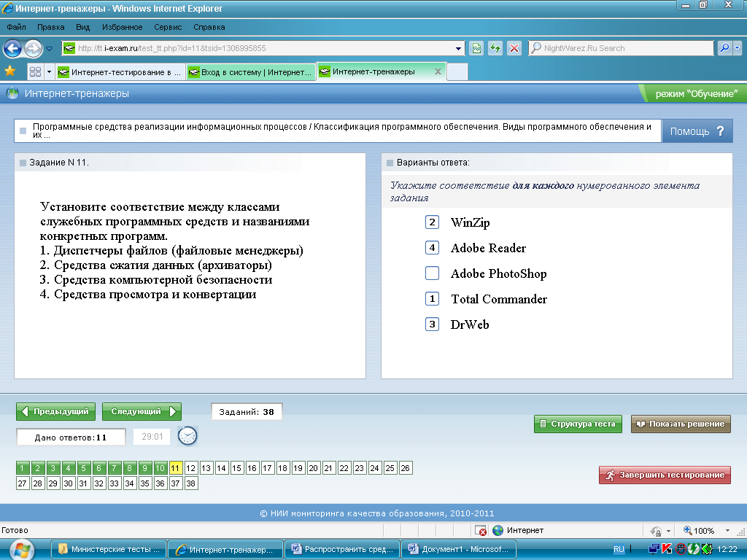747x560 pixels.
Task: Select the highlighted current question 11
Action: tap(175, 468)
